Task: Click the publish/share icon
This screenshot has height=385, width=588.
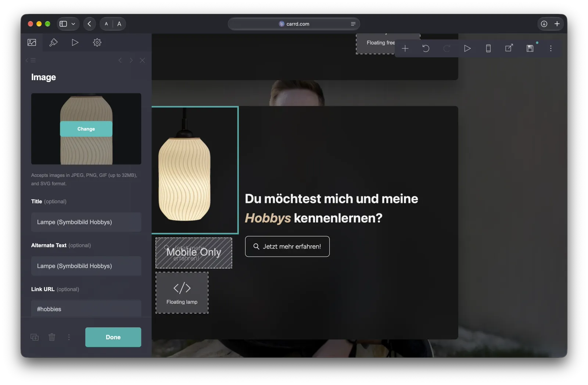Action: click(x=509, y=48)
